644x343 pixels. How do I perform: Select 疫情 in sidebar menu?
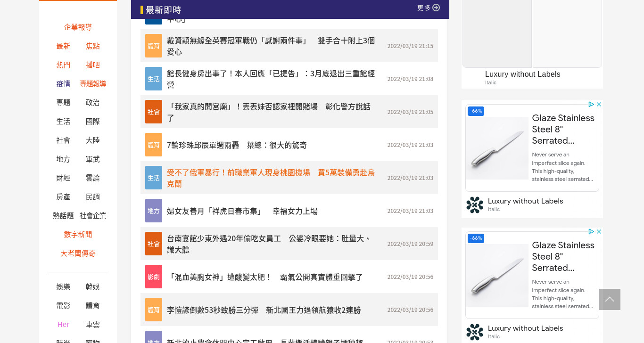[63, 84]
